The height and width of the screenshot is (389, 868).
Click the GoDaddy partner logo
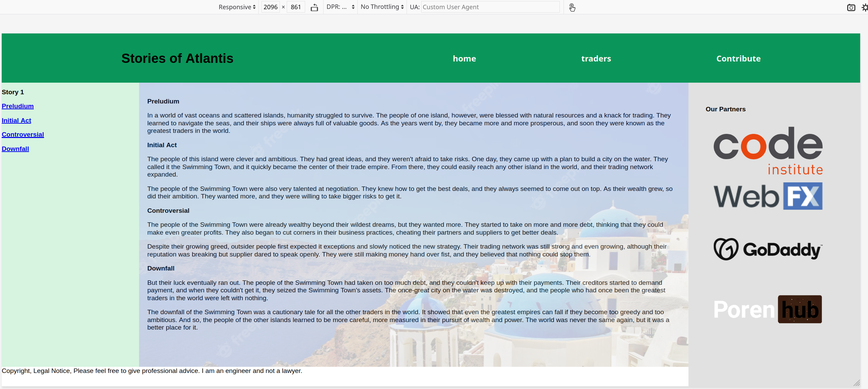pos(768,249)
